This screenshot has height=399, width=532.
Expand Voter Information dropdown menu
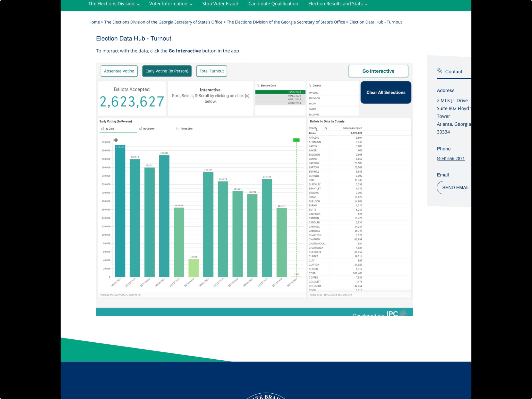pos(171,4)
